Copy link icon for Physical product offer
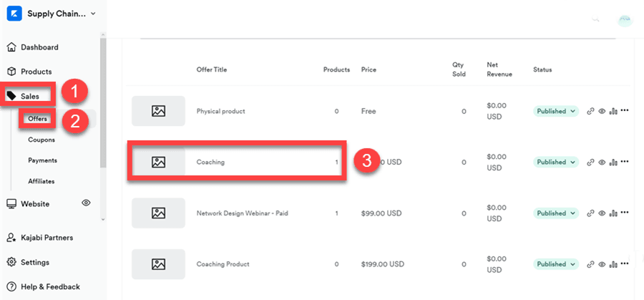Viewport: 644px width, 300px height. 590,112
